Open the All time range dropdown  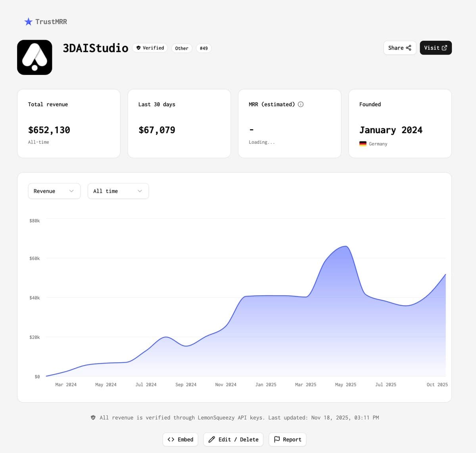[x=118, y=191]
